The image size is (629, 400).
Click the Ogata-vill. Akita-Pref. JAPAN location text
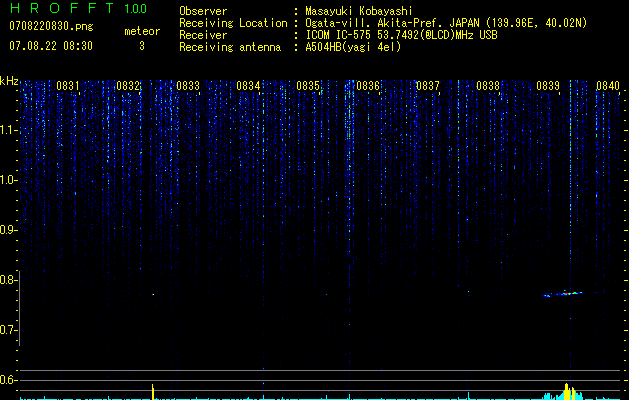446,23
